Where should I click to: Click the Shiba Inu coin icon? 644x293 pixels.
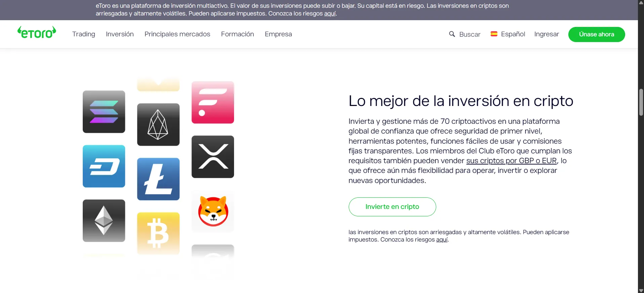pos(213,211)
